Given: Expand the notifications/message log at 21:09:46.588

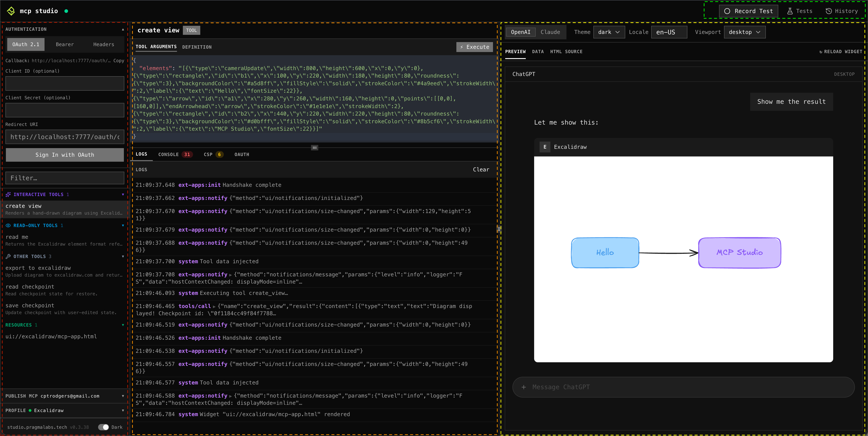Looking at the screenshot, I should pos(231,396).
